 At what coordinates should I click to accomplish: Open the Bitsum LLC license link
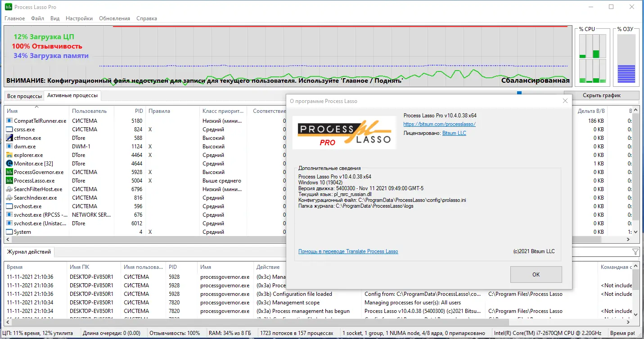click(x=454, y=133)
